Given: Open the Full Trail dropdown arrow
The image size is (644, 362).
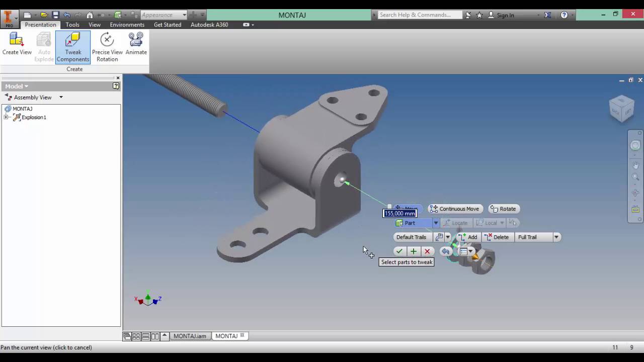Looking at the screenshot, I should (556, 237).
